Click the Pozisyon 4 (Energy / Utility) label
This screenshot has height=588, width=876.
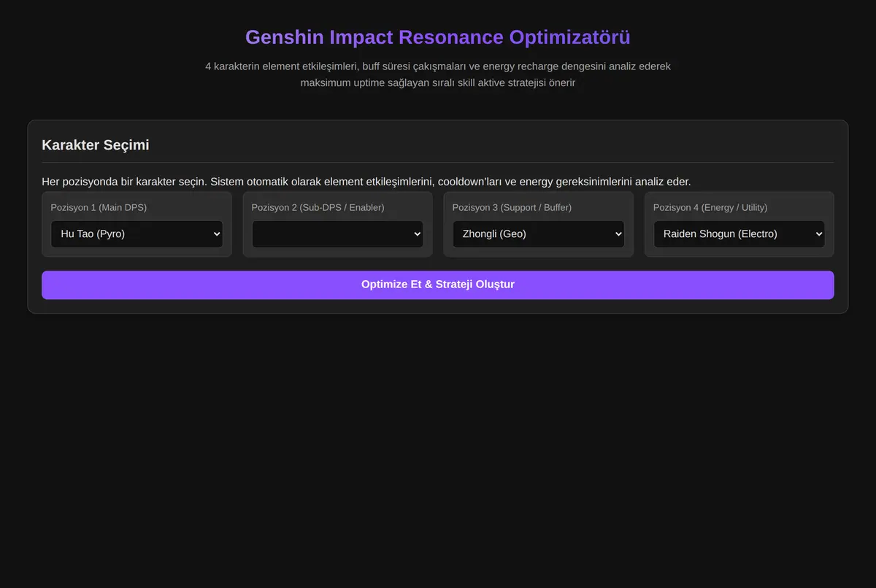(710, 207)
